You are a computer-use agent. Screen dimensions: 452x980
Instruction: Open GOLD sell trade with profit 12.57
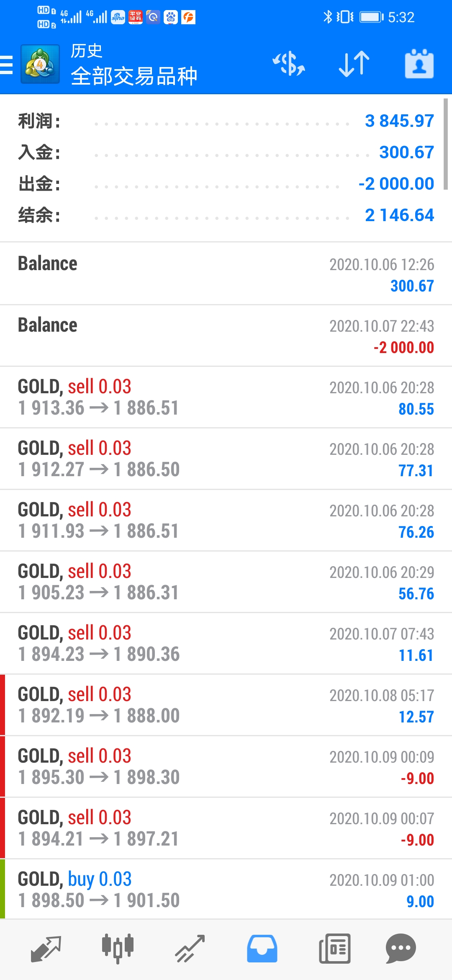click(x=226, y=705)
